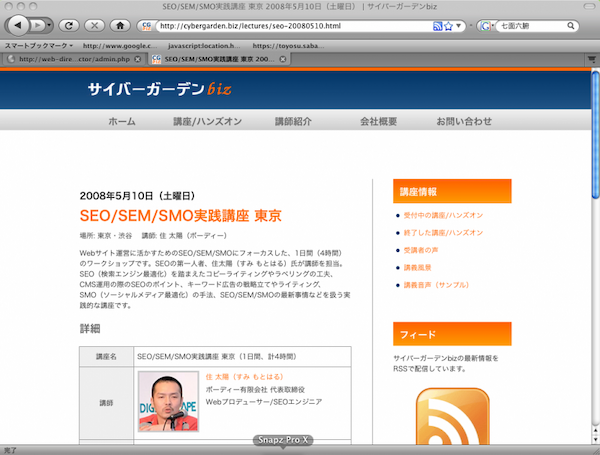
Task: Click the 講師 table cell
Action: (x=106, y=403)
